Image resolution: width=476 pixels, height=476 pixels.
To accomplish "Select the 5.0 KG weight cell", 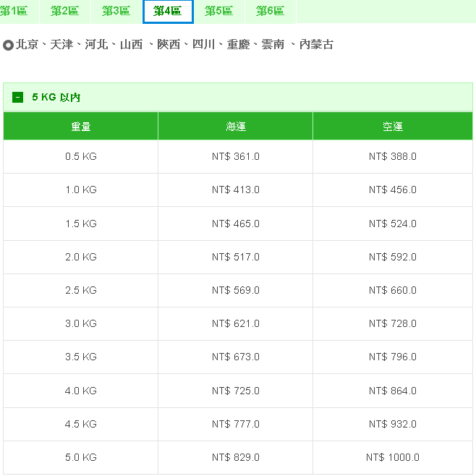I will pos(80,458).
